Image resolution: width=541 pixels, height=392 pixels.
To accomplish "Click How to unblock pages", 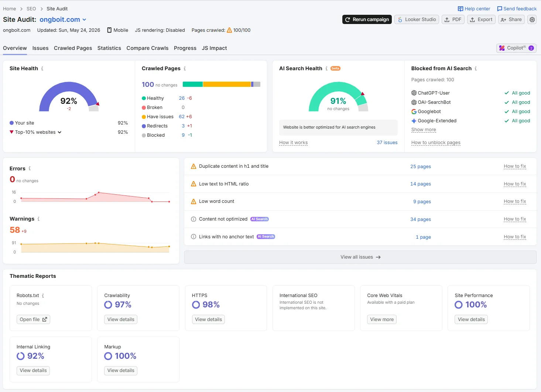I will [x=436, y=143].
